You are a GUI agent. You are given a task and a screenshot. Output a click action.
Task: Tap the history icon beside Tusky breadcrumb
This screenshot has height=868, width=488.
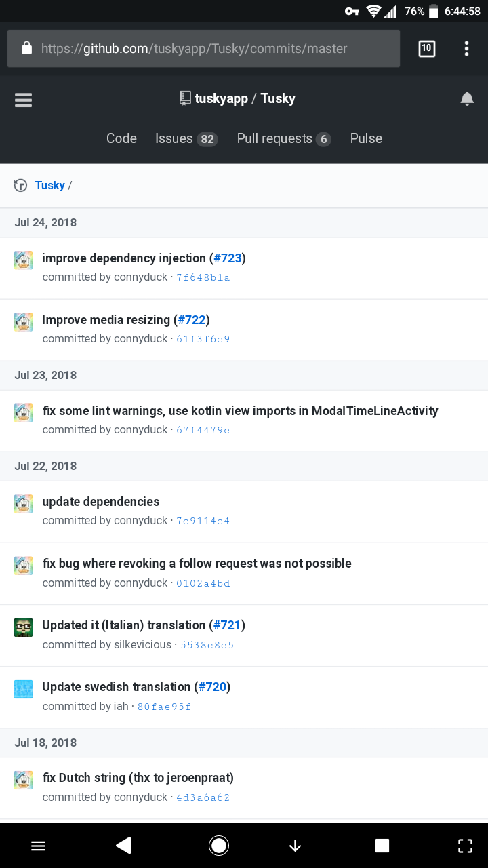(20, 185)
